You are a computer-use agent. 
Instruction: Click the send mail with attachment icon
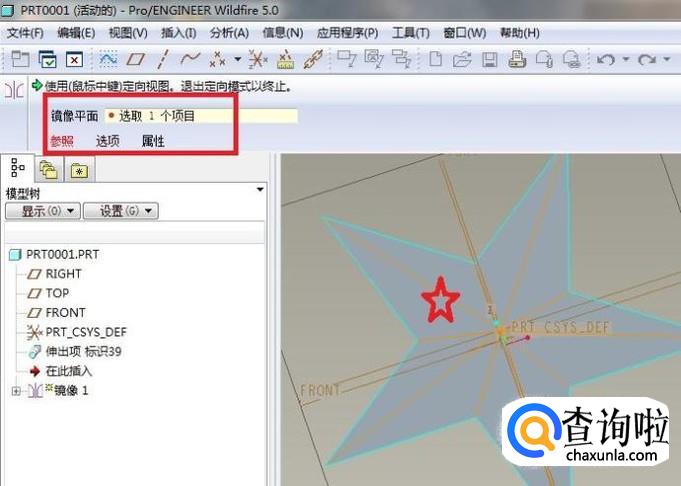[x=544, y=59]
